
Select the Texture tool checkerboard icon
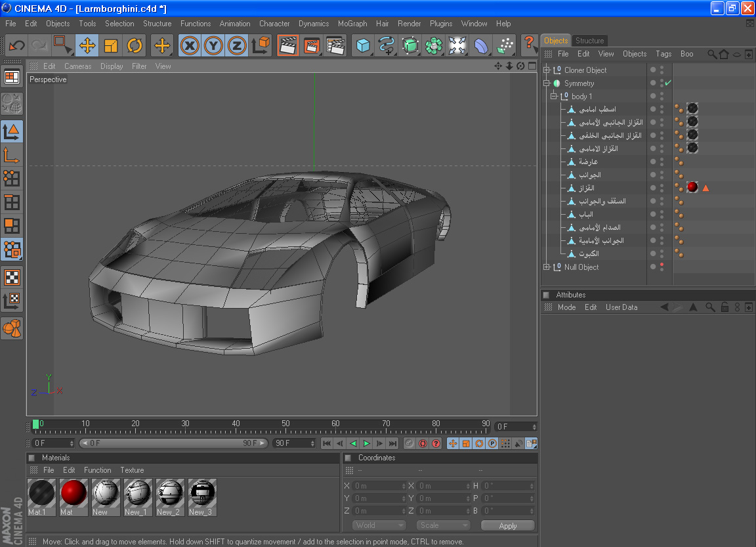(12, 277)
